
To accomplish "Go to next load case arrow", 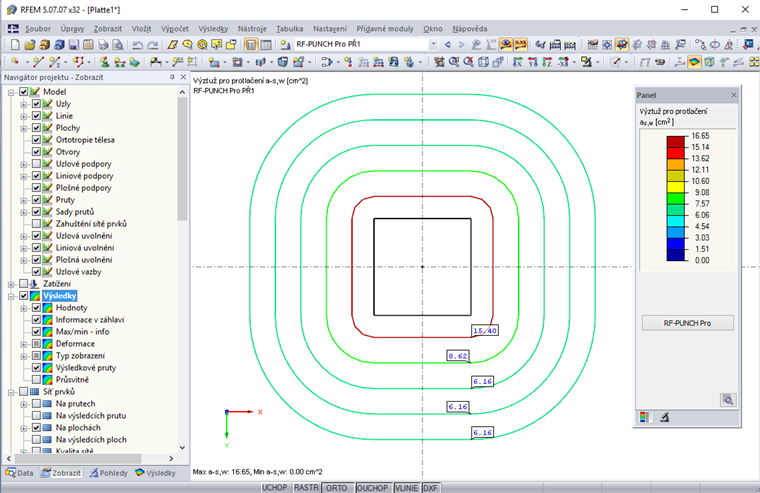I will tap(461, 45).
